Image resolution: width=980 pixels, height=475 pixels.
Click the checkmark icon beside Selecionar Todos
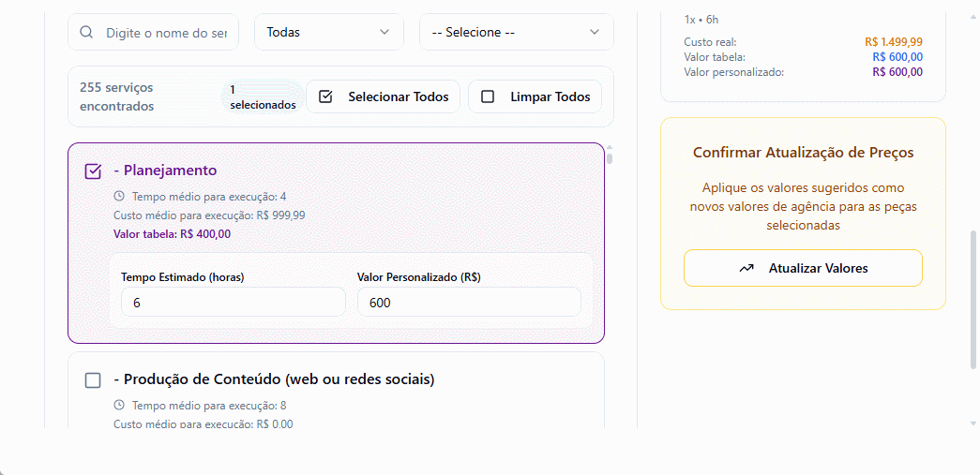click(x=325, y=96)
